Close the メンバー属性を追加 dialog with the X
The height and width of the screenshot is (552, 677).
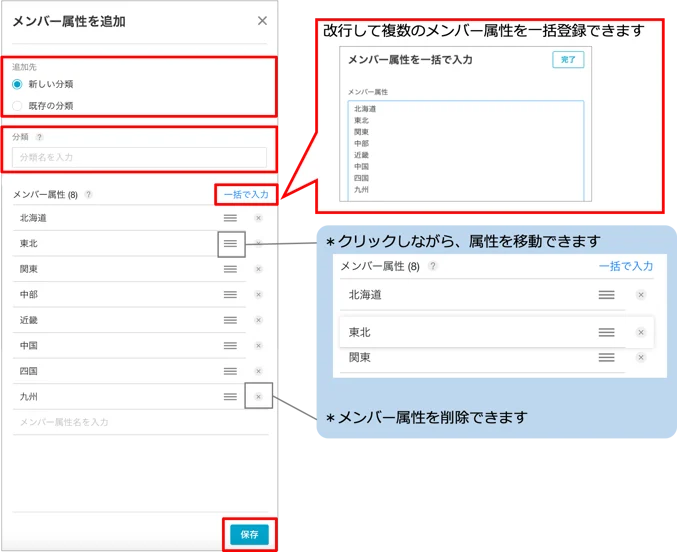tap(262, 21)
